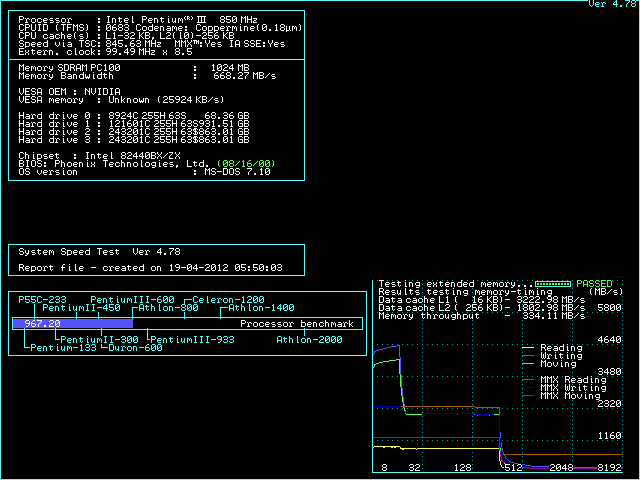
Task: Select the 668.27 MB/s bandwidth value
Action: 244,76
